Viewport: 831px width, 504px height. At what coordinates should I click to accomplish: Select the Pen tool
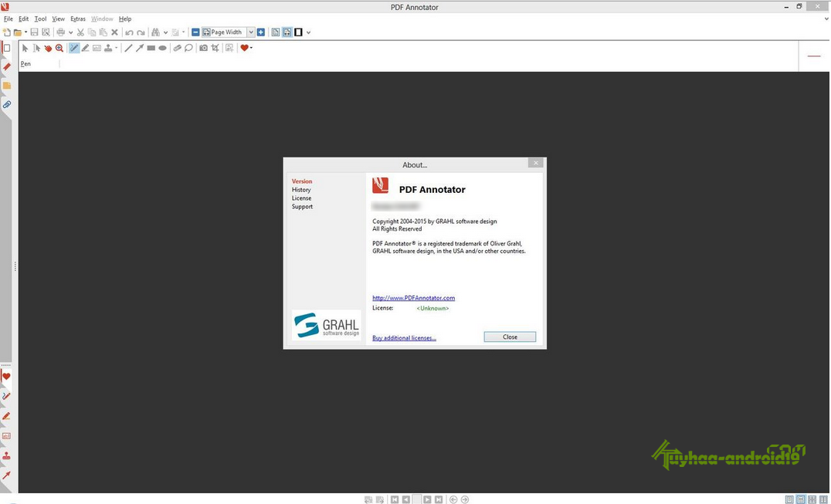point(73,48)
